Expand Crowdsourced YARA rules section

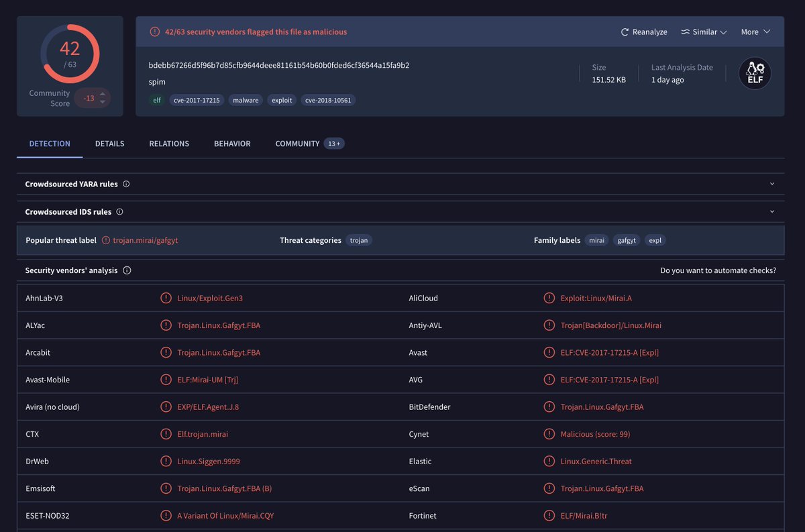[771, 184]
